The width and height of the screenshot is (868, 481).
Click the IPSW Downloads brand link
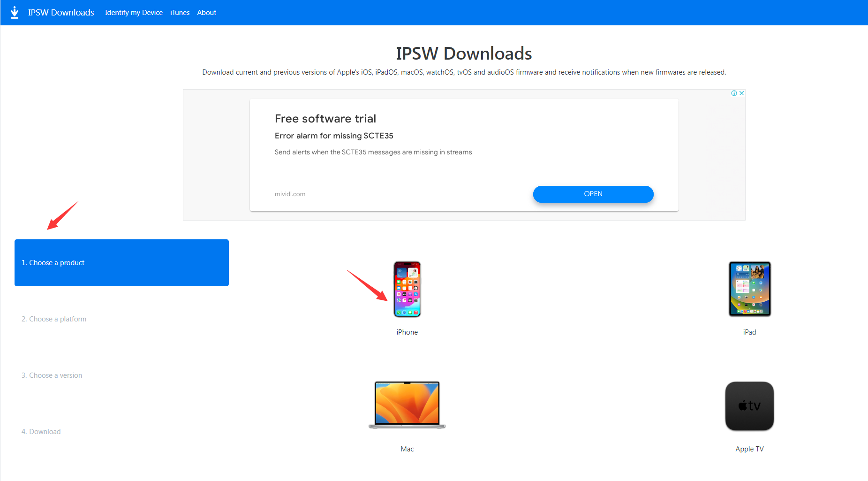(x=61, y=13)
